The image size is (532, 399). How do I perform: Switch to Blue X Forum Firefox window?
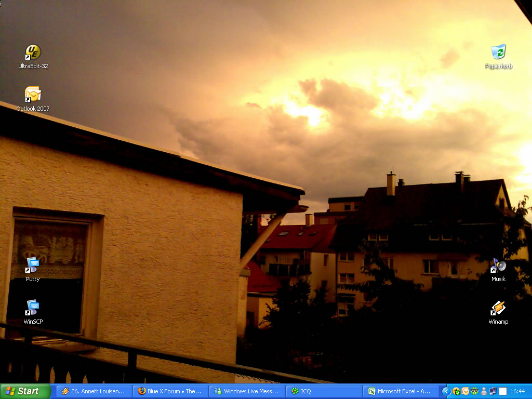pyautogui.click(x=170, y=391)
